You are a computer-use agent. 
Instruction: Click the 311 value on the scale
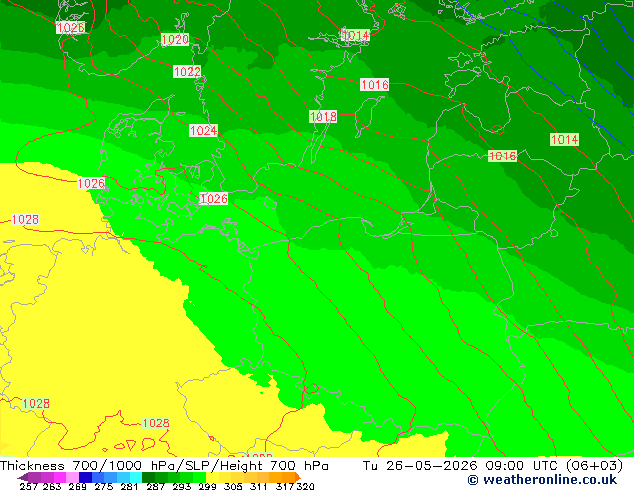click(259, 486)
